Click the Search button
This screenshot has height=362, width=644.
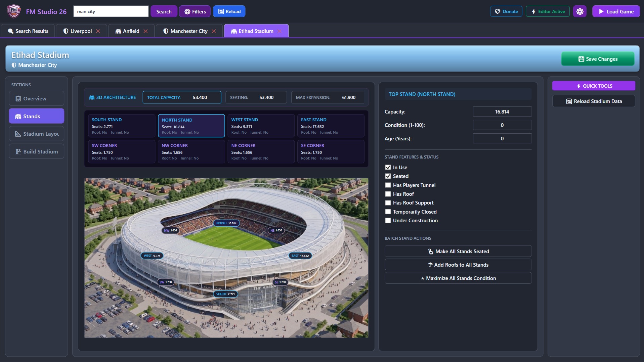[164, 11]
